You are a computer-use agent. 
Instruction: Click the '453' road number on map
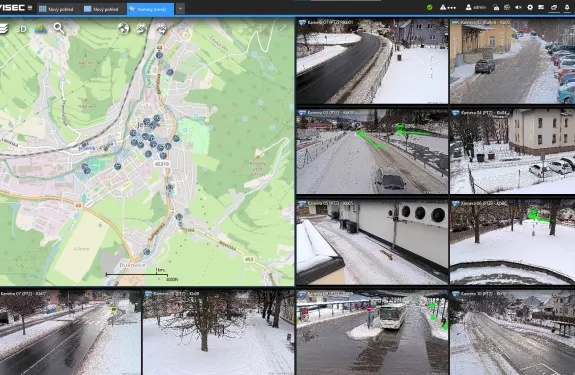tap(249, 259)
